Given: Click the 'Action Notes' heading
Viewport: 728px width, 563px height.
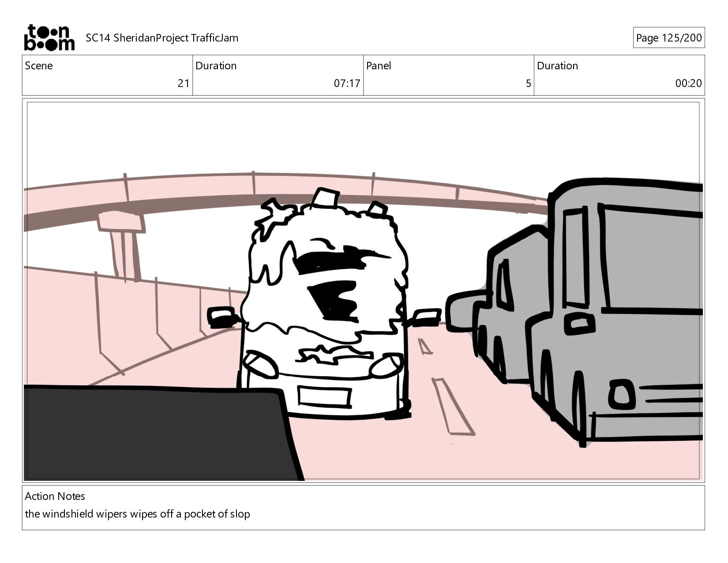Looking at the screenshot, I should [x=55, y=496].
